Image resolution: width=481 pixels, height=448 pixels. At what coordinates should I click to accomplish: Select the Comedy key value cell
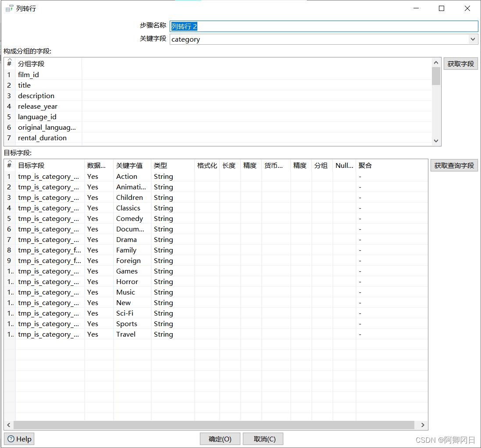(129, 218)
